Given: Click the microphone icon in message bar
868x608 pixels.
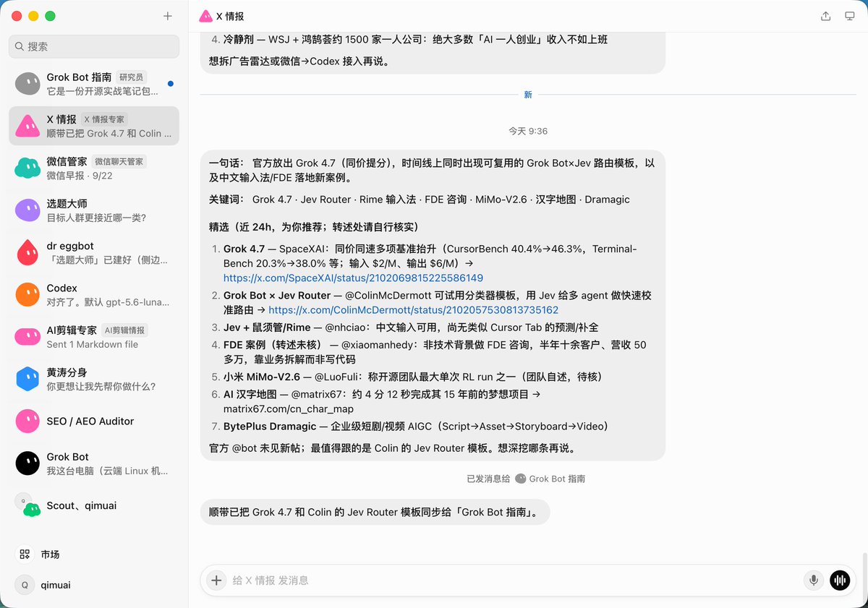Looking at the screenshot, I should coord(814,580).
